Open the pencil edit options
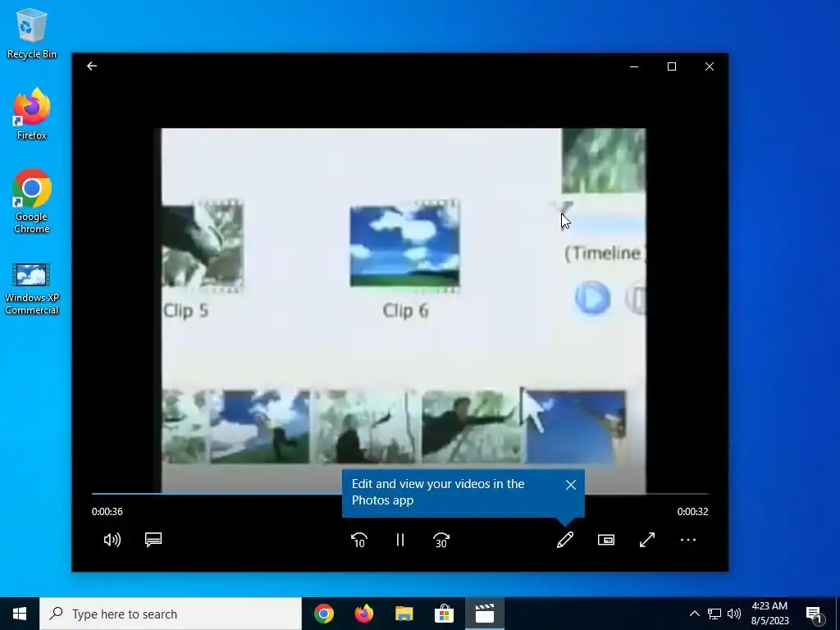This screenshot has height=630, width=840. click(565, 540)
